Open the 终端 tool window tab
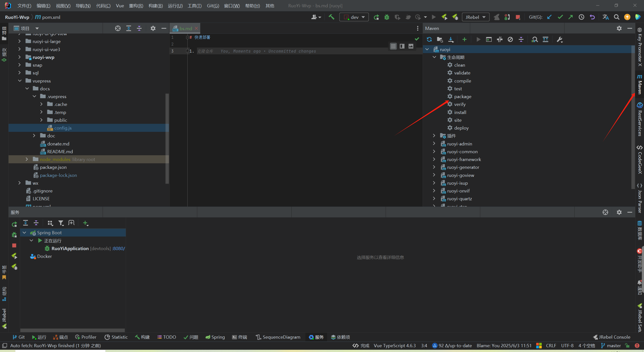The height and width of the screenshot is (352, 644). pos(239,337)
